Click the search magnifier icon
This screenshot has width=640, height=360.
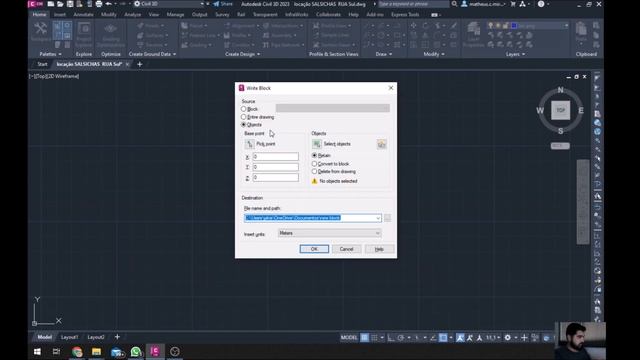(454, 4)
